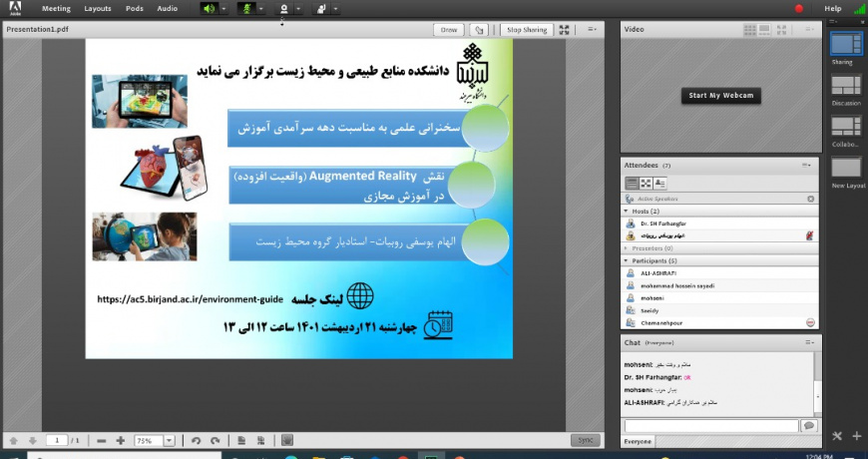
Task: Click the raise-hand status icon
Action: point(321,9)
